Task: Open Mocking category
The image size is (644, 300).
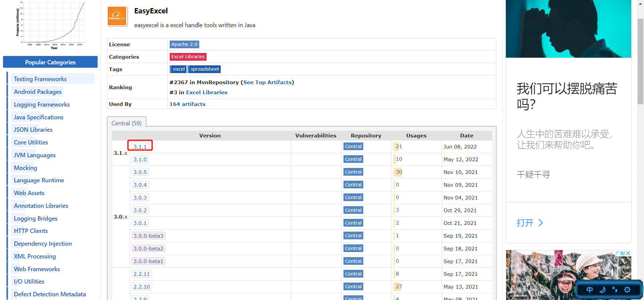Action: tap(25, 168)
